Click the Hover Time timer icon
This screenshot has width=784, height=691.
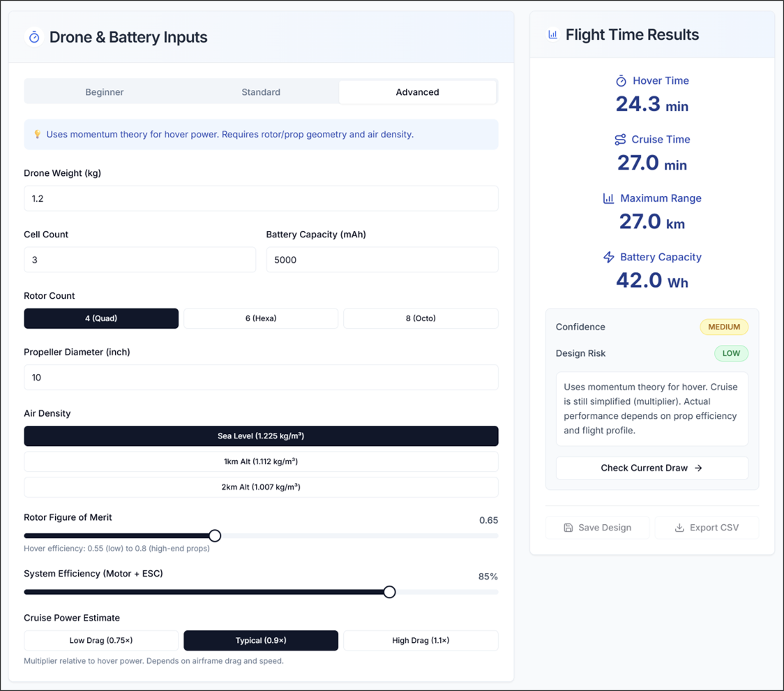621,80
